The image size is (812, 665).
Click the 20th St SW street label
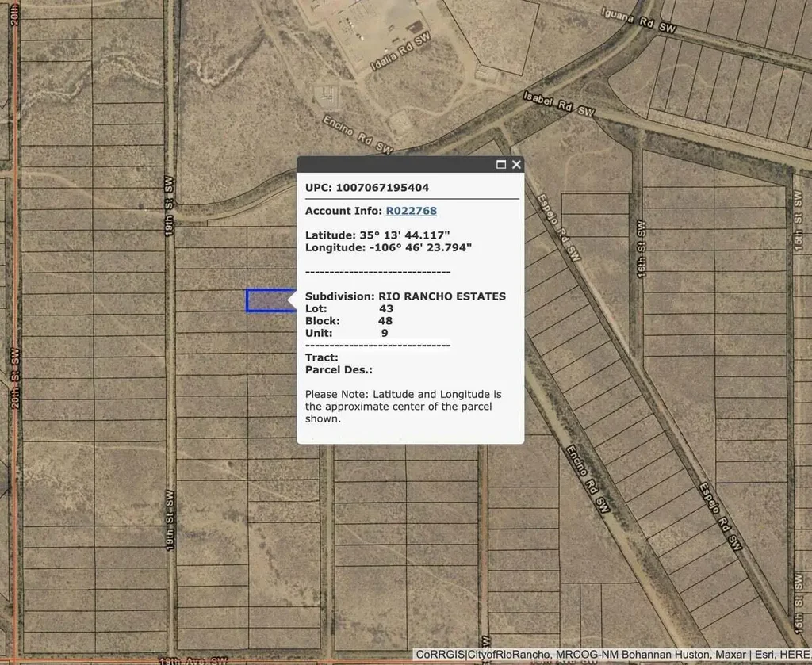16,380
